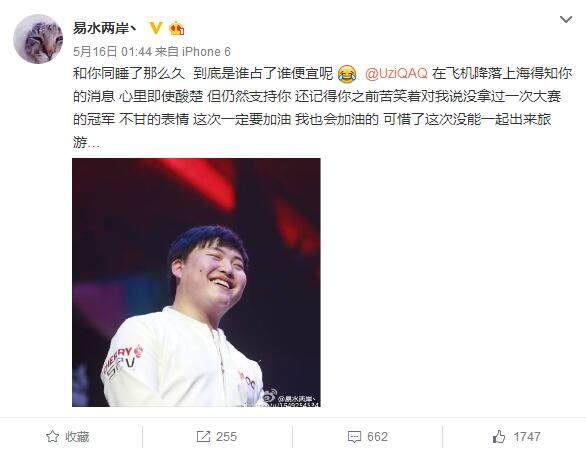
Task: Open the 255 reposts count
Action: [x=226, y=437]
